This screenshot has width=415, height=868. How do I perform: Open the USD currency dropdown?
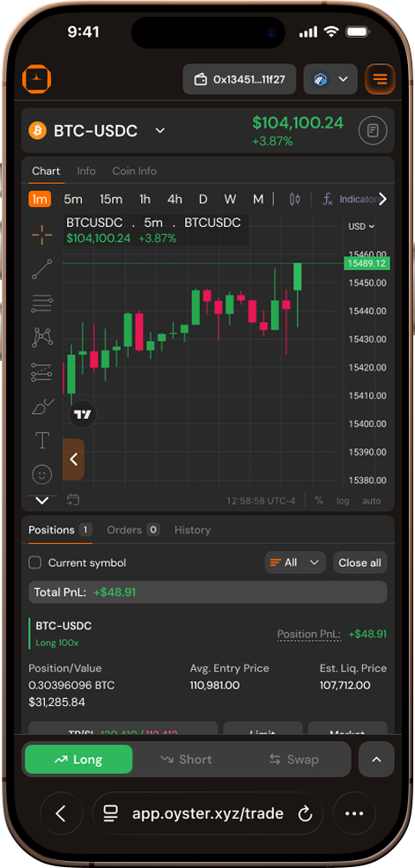361,226
